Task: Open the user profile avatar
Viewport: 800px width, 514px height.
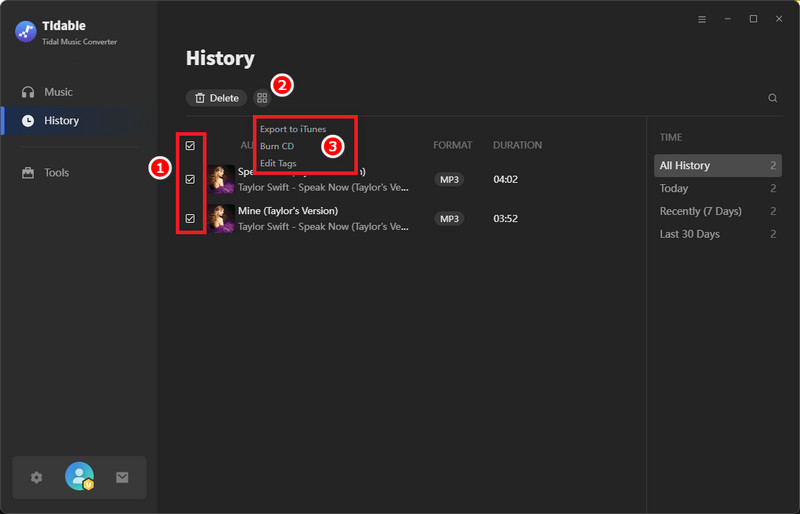Action: click(x=79, y=477)
